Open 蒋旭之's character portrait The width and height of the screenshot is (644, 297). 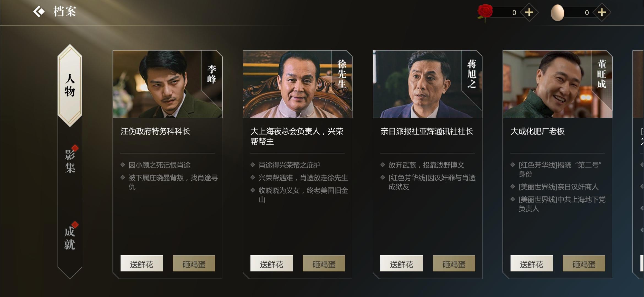pos(427,84)
